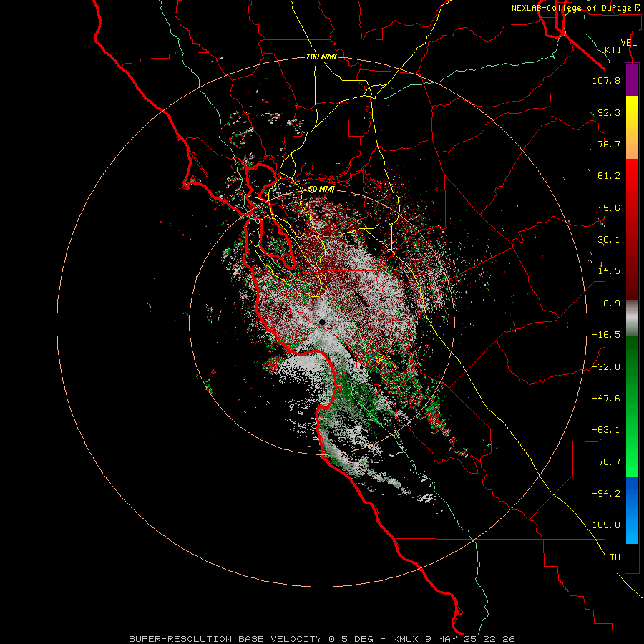Click the bright red segment of the velocity scale
The height and width of the screenshot is (644, 644).
pos(632,229)
